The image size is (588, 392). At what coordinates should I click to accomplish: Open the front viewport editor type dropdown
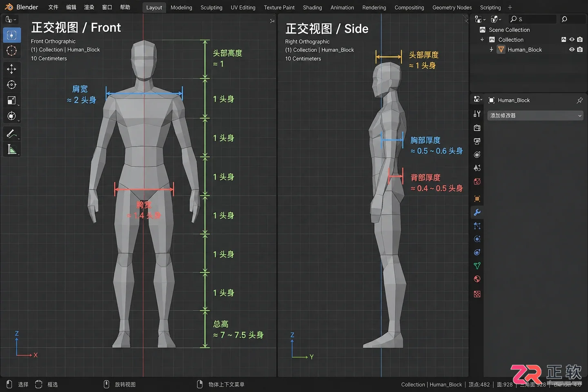point(11,19)
